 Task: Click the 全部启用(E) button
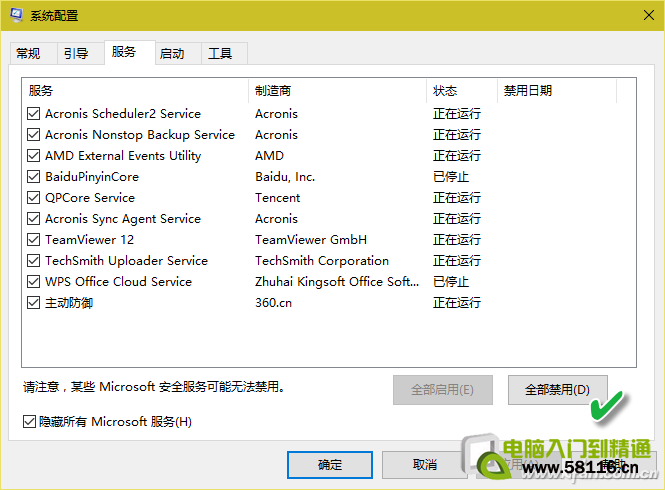(442, 389)
